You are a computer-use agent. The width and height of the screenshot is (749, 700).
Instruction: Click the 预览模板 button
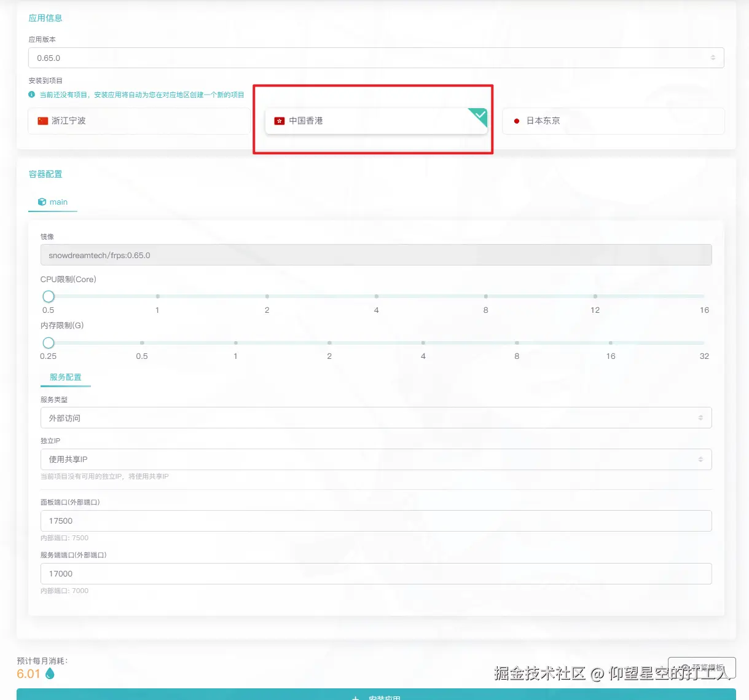702,667
